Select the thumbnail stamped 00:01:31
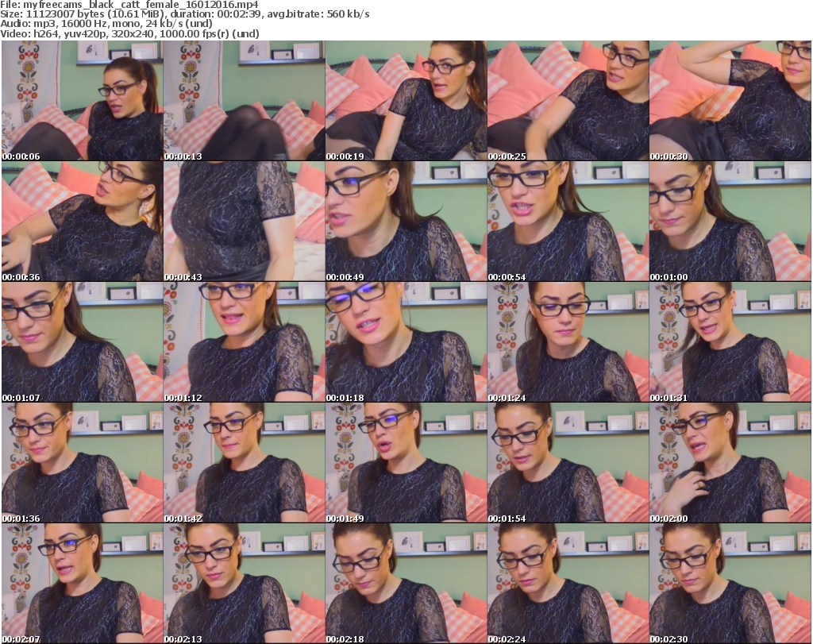 click(730, 342)
